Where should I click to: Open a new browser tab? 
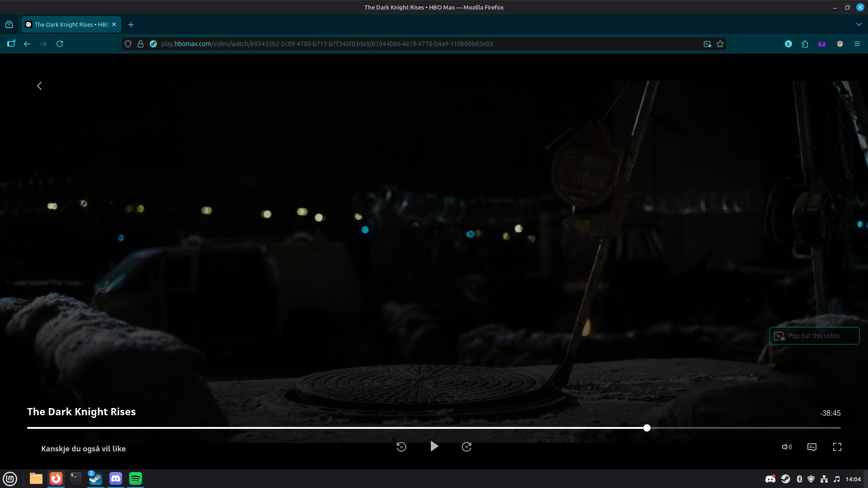pos(131,24)
